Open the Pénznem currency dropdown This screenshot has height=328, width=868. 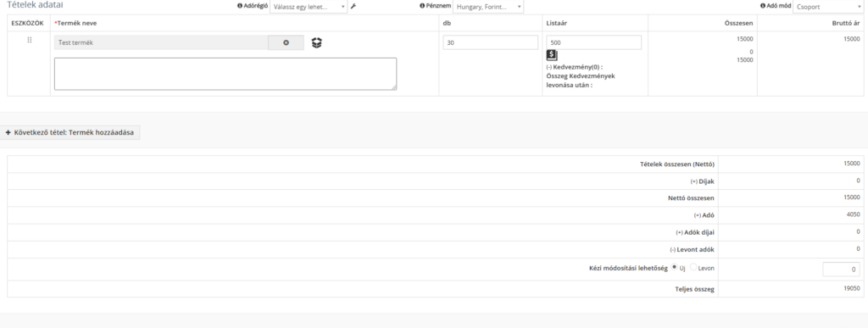(x=488, y=7)
